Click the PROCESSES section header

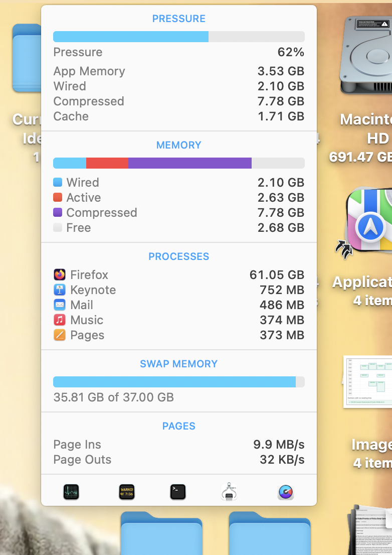point(179,256)
